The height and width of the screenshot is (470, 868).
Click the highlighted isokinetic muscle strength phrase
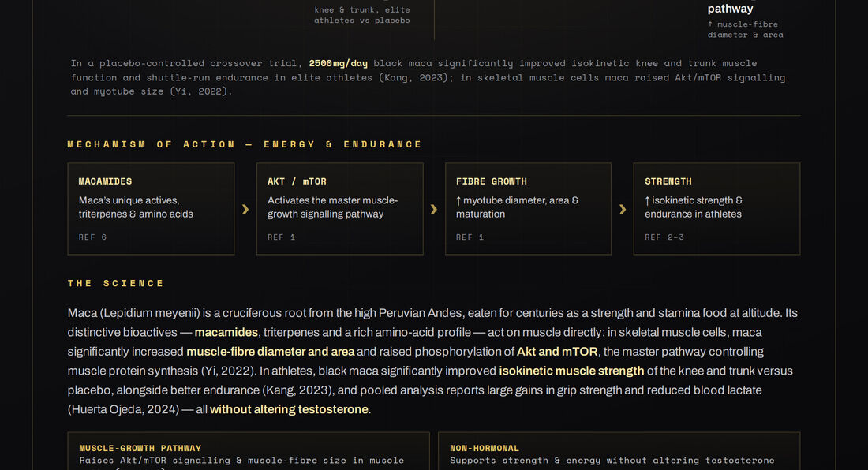(x=571, y=371)
